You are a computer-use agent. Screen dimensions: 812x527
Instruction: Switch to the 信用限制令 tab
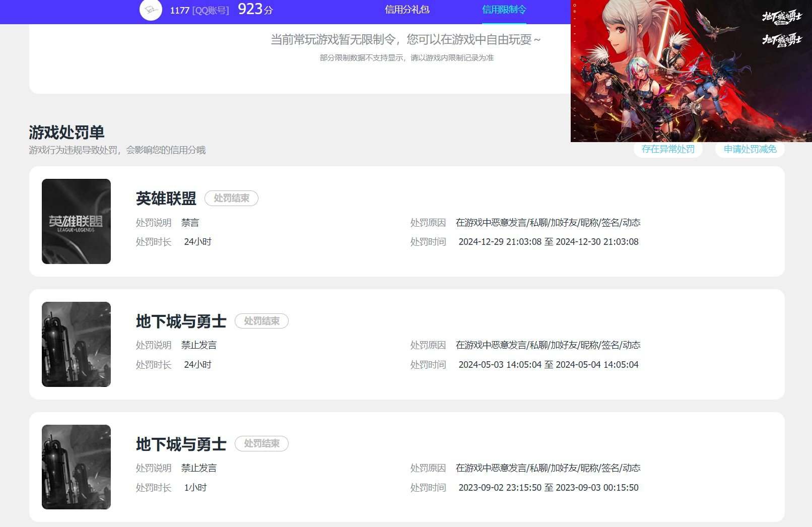[x=504, y=10]
